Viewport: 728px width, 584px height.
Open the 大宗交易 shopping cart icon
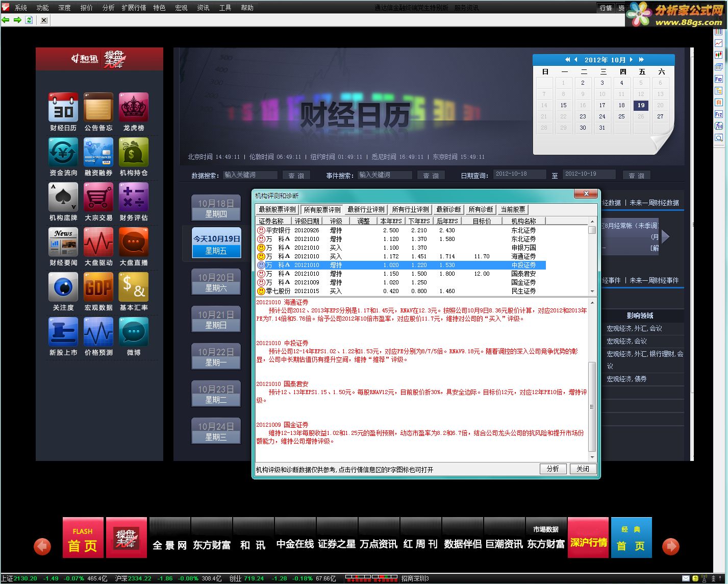[98, 197]
